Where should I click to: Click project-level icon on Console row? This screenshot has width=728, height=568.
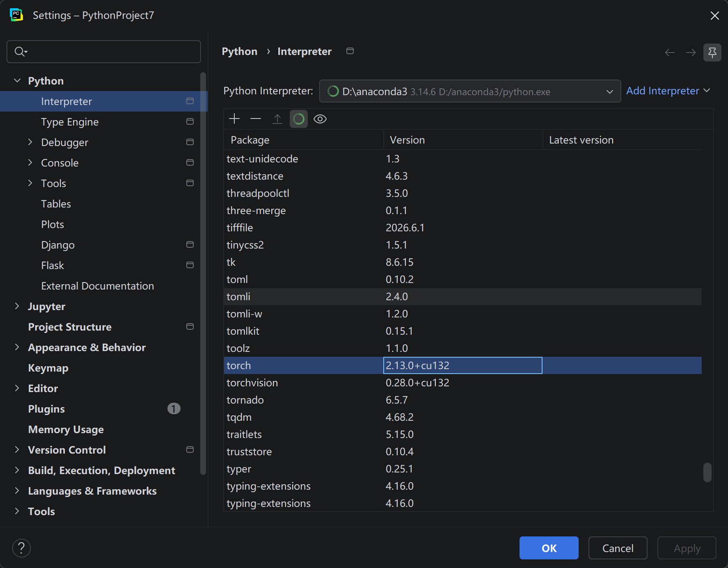(190, 162)
